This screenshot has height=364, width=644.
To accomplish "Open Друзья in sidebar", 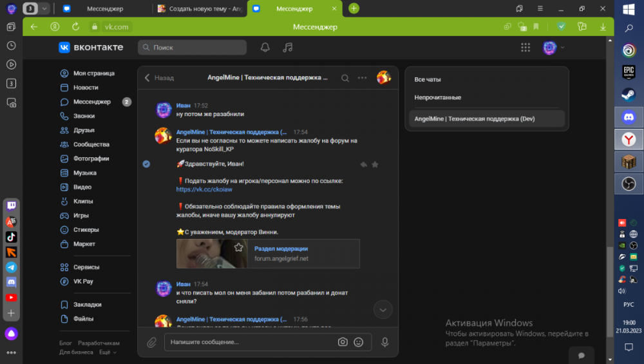I will pyautogui.click(x=84, y=130).
